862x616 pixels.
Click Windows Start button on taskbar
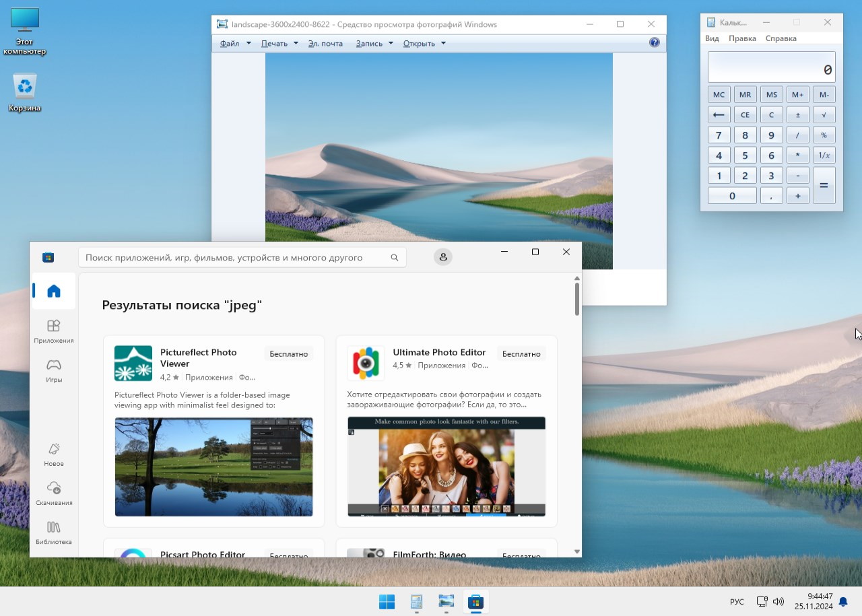[x=387, y=601]
